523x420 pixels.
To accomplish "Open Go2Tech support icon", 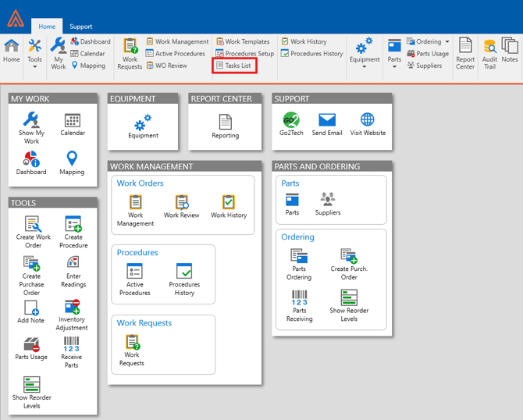I will coord(291,121).
